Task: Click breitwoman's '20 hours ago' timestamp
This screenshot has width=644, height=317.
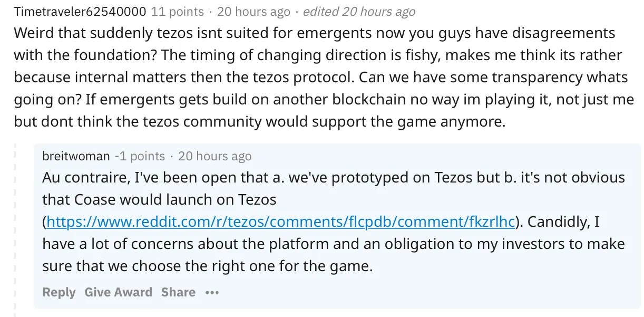Action: [x=214, y=156]
